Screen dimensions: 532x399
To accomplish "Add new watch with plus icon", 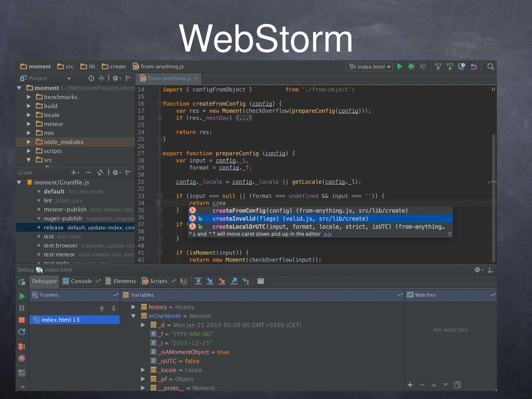I will [x=410, y=385].
